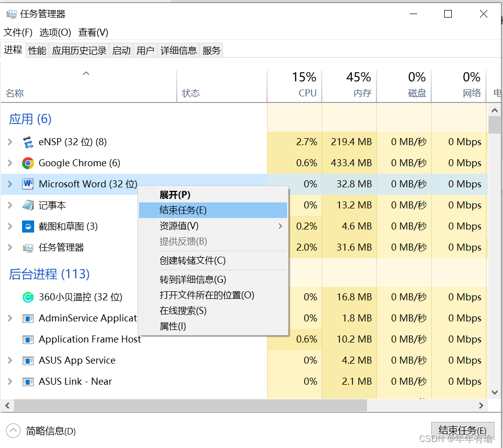Screen dimensions: 503x448
Task: Sort by the 磁盘 column header
Action: click(x=404, y=86)
